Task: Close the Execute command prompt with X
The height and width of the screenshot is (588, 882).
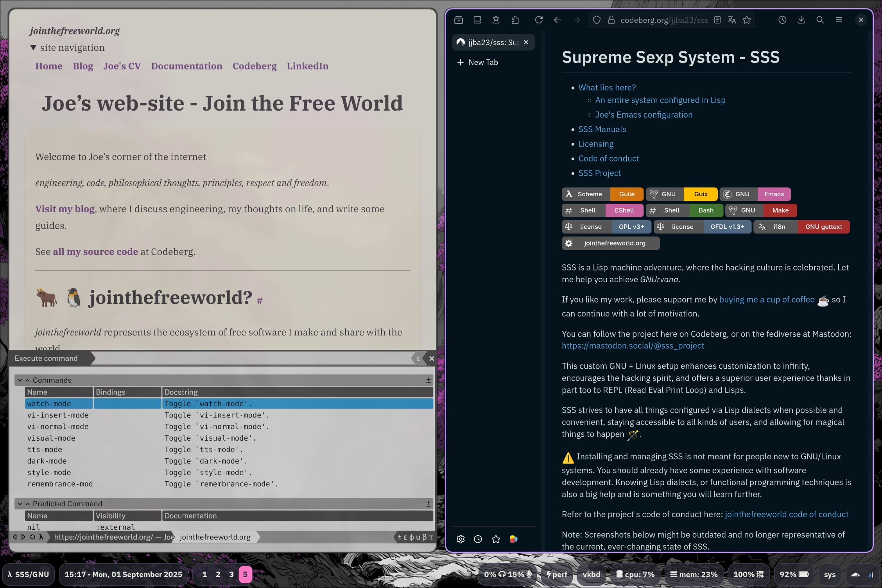Action: [x=432, y=359]
